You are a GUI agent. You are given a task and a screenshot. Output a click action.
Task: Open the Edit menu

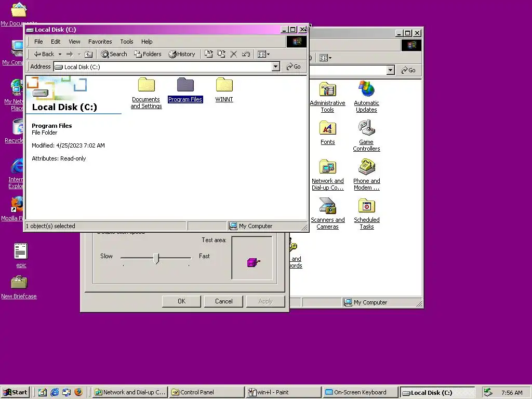click(55, 42)
